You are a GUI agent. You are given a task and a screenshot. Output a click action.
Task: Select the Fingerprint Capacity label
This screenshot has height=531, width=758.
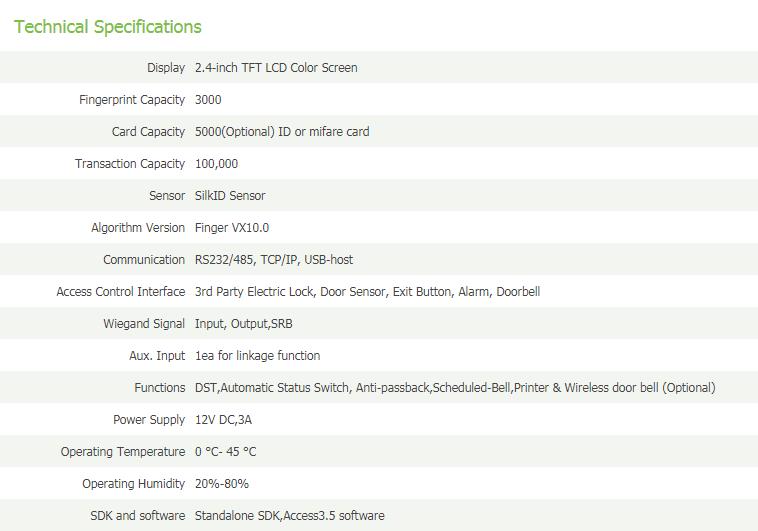(132, 100)
